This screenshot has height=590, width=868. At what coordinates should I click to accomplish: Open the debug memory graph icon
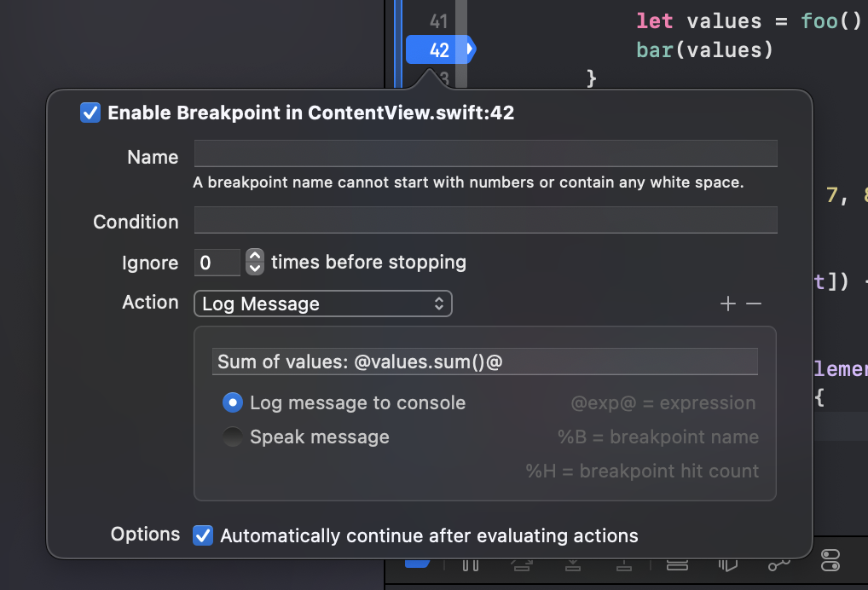778,564
